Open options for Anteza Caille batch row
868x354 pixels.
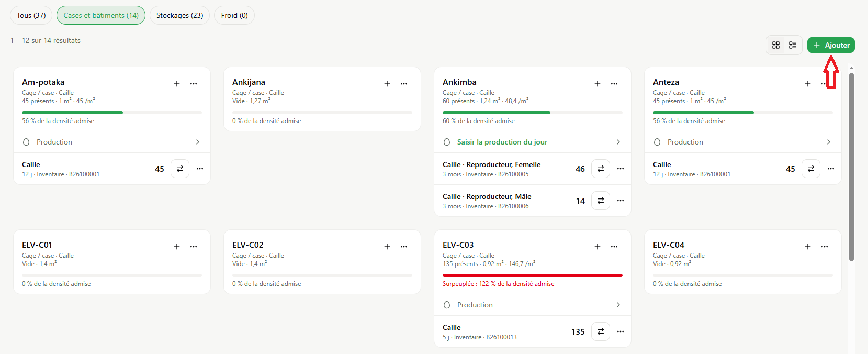(831, 169)
